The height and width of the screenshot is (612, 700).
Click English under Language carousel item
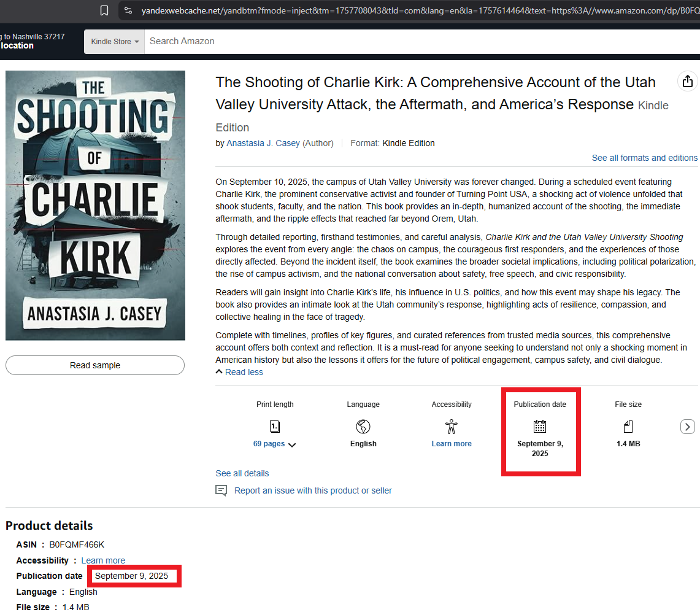click(363, 444)
